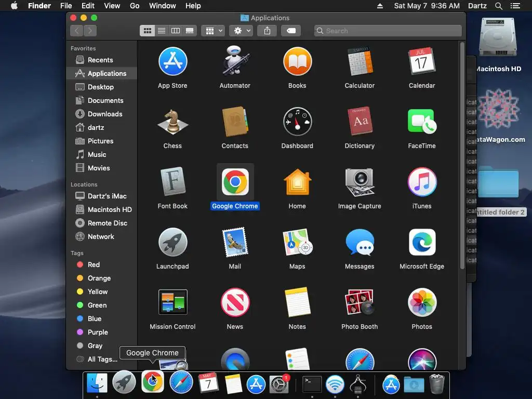This screenshot has height=399, width=532.
Task: Open System Preferences from the Dock
Action: click(x=279, y=383)
